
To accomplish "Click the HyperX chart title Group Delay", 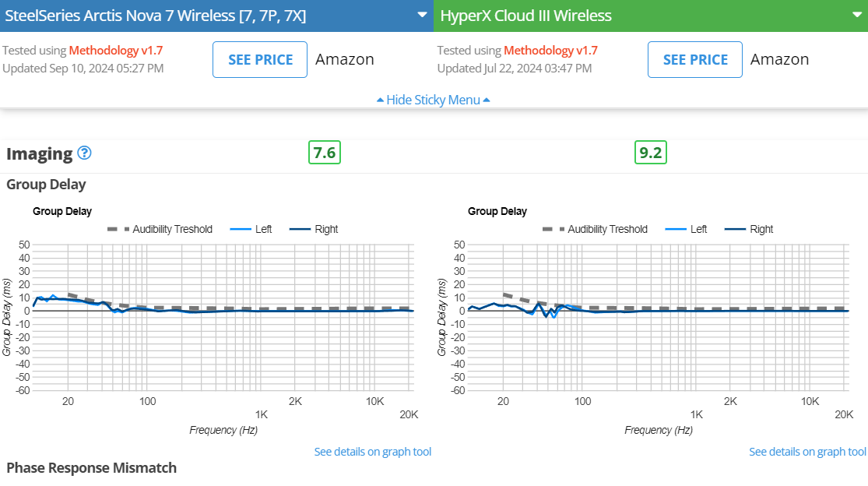I will pos(497,211).
